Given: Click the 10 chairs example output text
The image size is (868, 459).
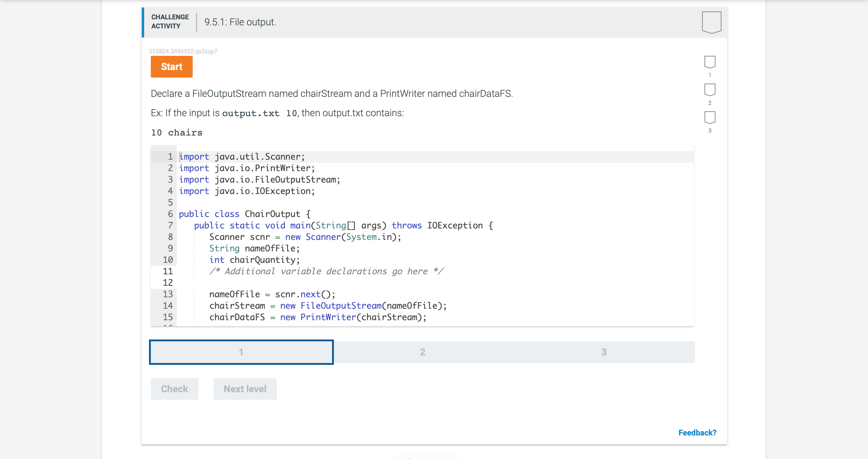Looking at the screenshot, I should (176, 132).
